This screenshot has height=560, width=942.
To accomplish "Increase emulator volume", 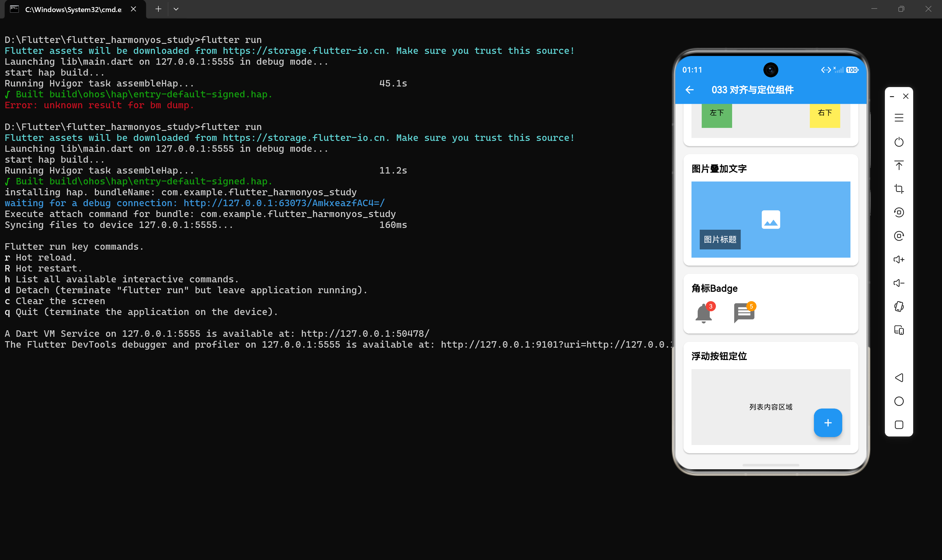I will pos(899,260).
